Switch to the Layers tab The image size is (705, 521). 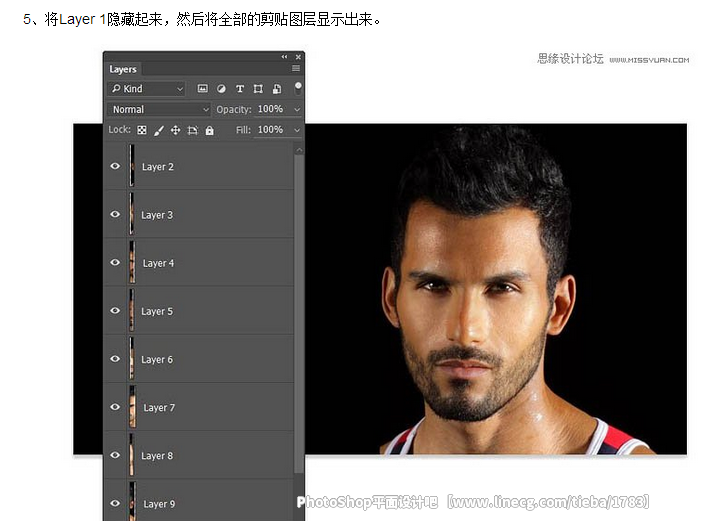tap(123, 69)
